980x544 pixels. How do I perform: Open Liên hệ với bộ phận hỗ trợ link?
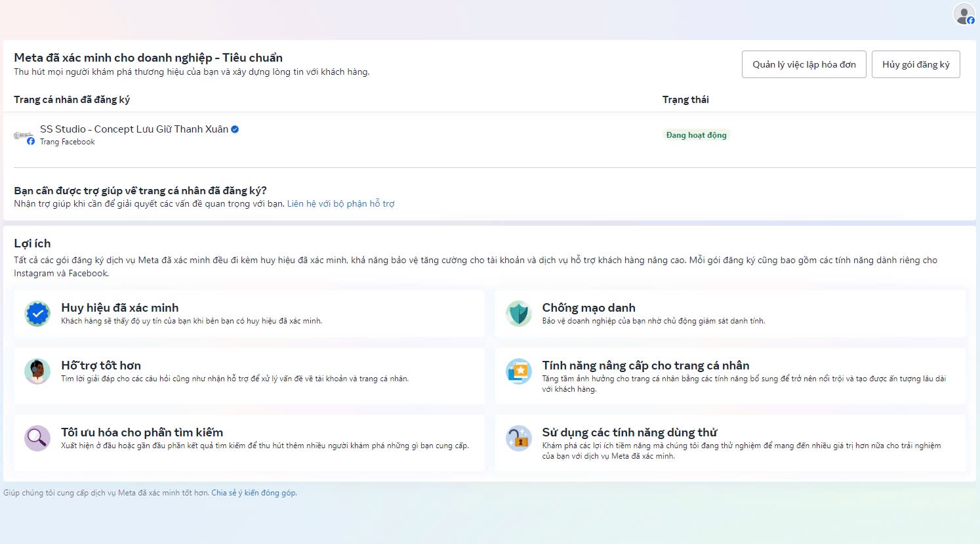pos(341,203)
